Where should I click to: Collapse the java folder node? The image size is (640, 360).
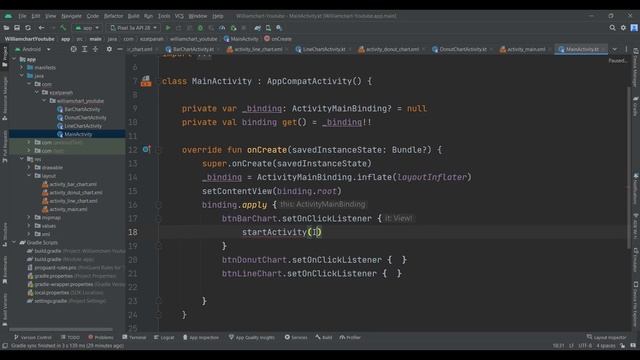point(22,76)
